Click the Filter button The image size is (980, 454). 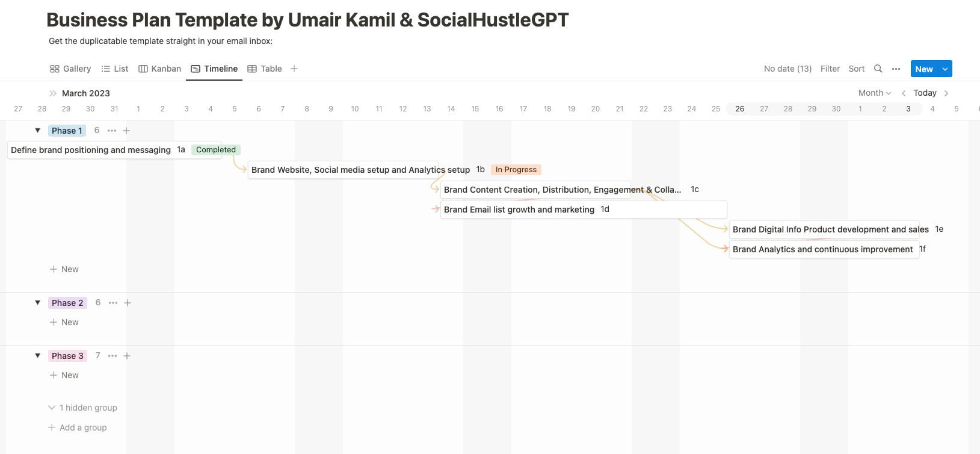pos(830,69)
